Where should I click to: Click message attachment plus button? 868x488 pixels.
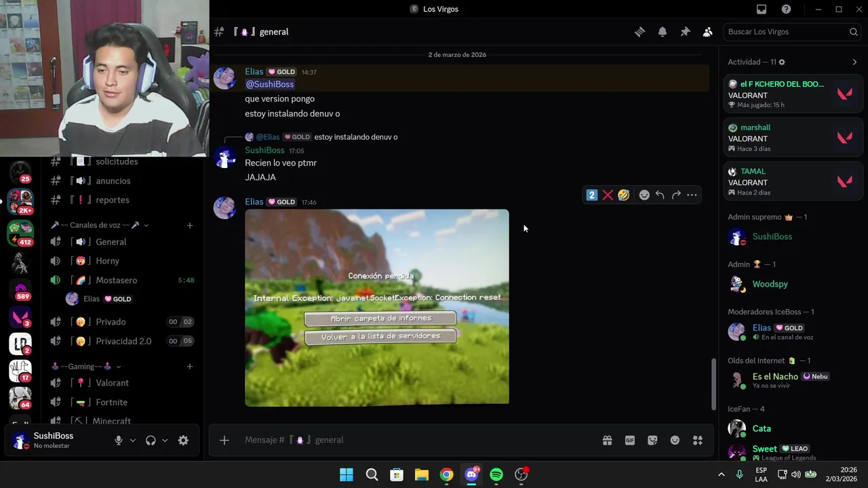224,440
